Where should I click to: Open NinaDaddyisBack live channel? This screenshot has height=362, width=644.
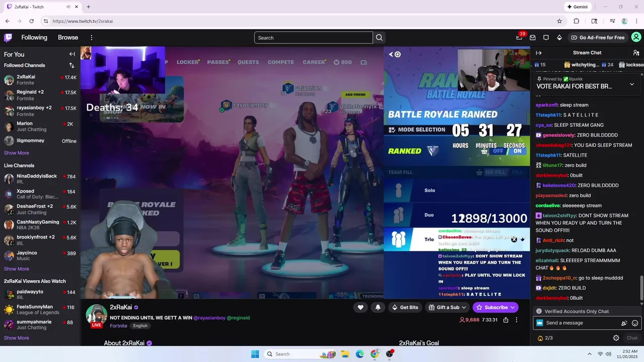[x=40, y=178]
